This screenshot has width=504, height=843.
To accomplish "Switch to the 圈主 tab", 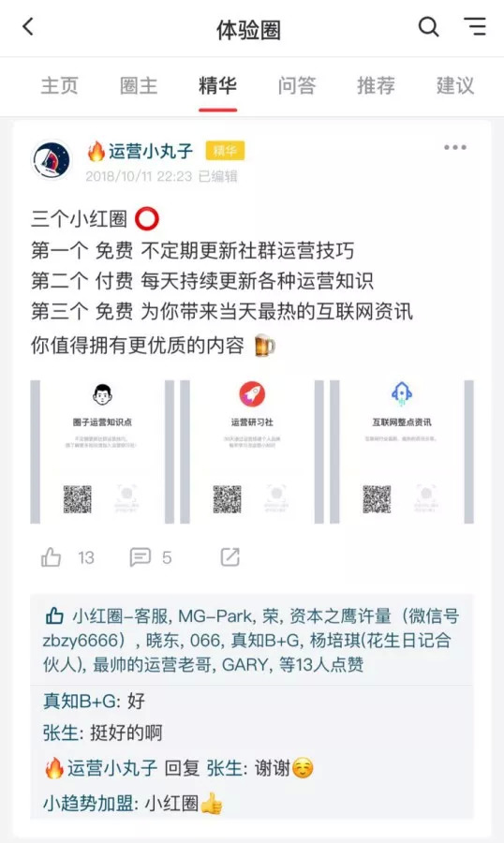I will coord(139,85).
